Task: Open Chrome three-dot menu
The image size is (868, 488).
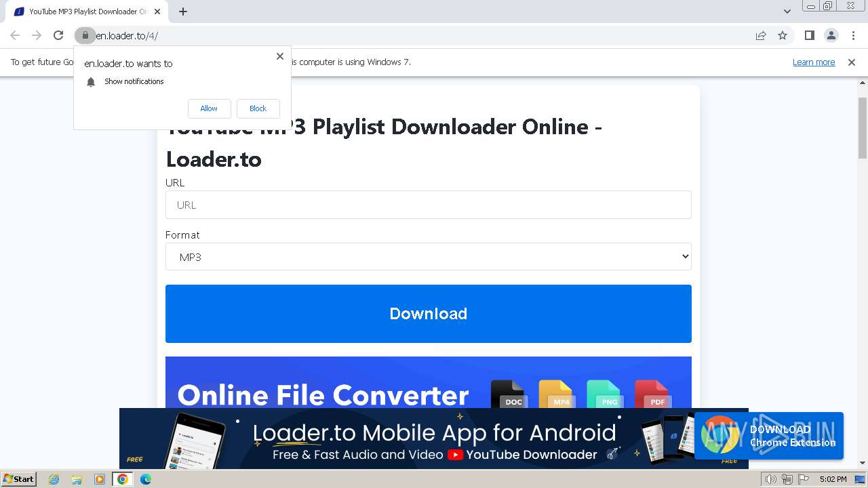Action: [x=853, y=35]
